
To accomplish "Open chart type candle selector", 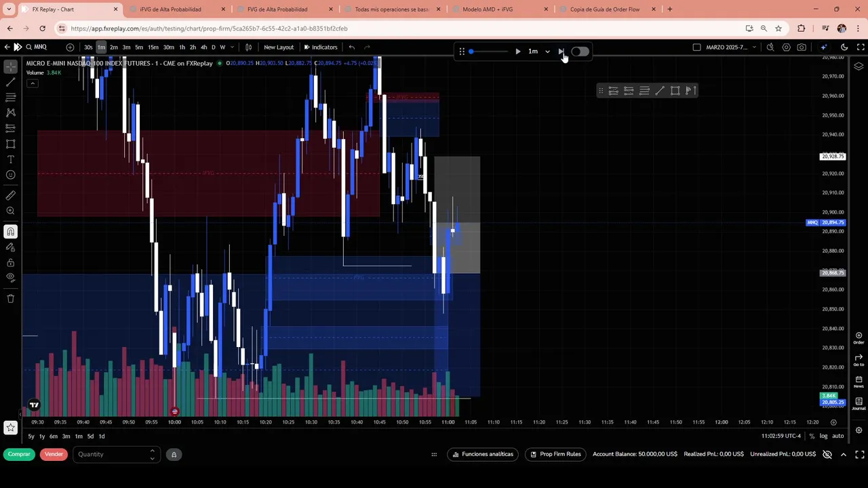I will tap(249, 47).
